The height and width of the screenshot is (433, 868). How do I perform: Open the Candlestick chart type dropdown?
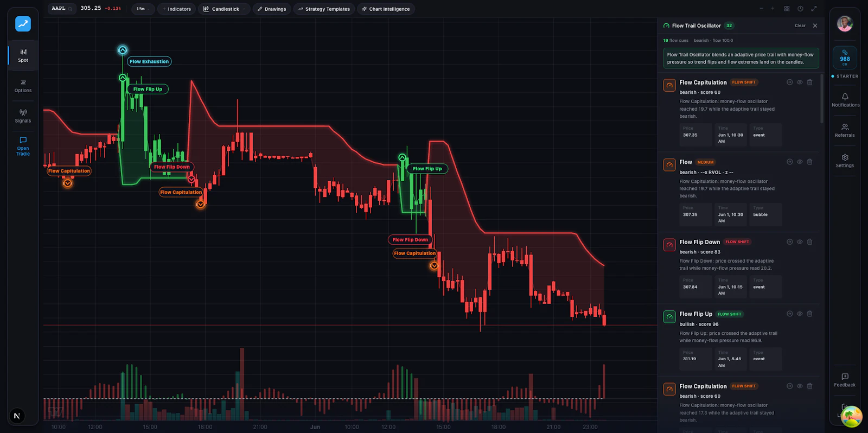pyautogui.click(x=224, y=9)
